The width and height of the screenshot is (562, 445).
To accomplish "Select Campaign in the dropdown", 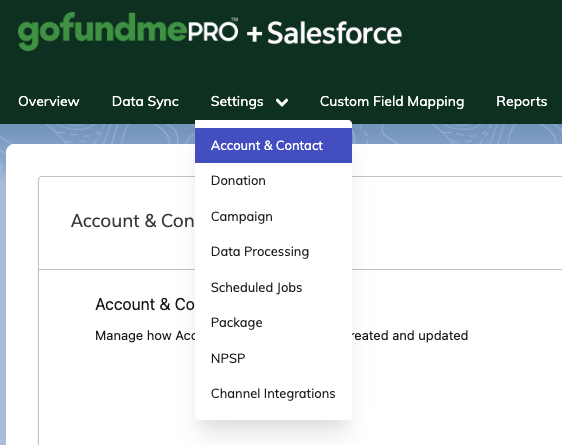I will click(x=273, y=216).
